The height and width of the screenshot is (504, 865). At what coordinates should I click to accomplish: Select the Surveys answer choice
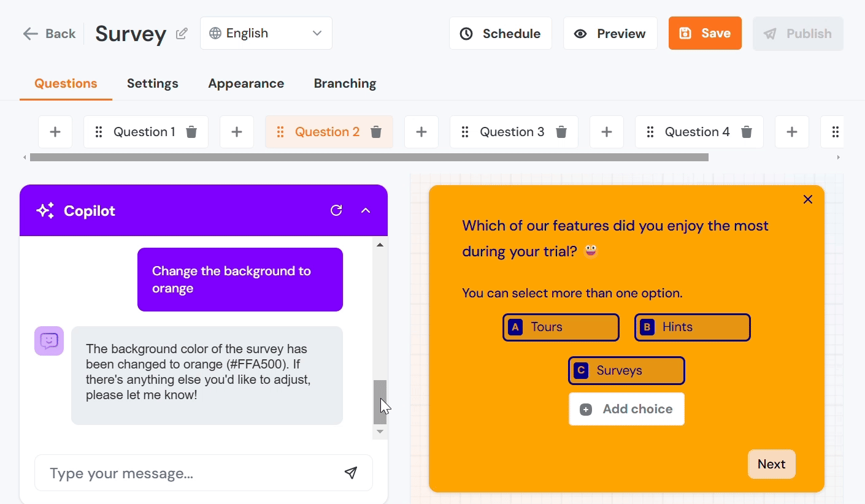(x=626, y=371)
